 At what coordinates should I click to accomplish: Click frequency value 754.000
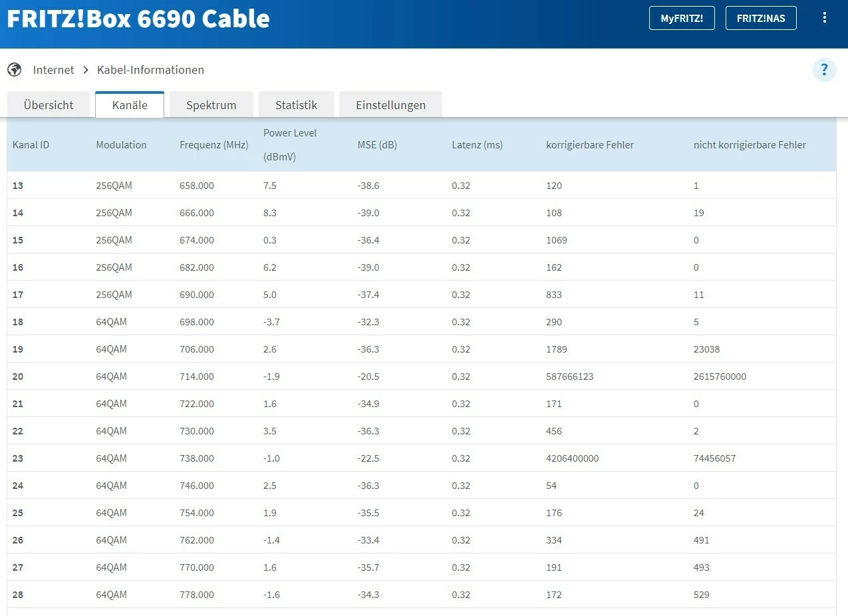pos(197,513)
